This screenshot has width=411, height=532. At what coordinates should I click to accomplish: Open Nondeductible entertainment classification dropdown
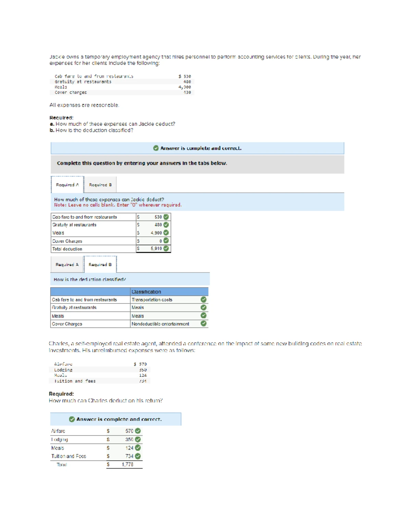[164, 324]
